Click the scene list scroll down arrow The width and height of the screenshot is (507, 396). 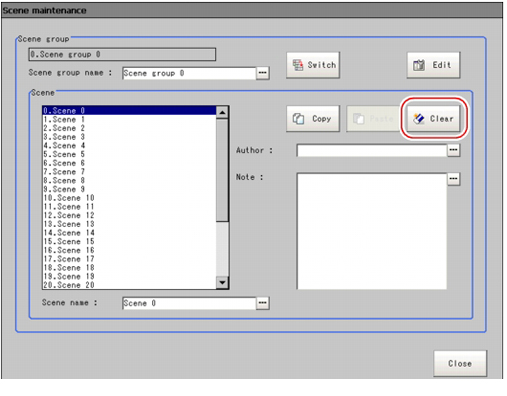click(222, 283)
